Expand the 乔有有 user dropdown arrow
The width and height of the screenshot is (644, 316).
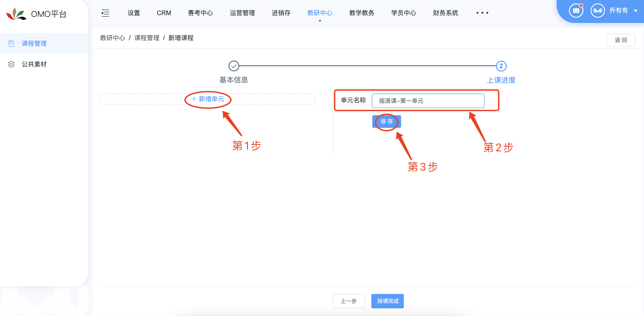(x=635, y=11)
